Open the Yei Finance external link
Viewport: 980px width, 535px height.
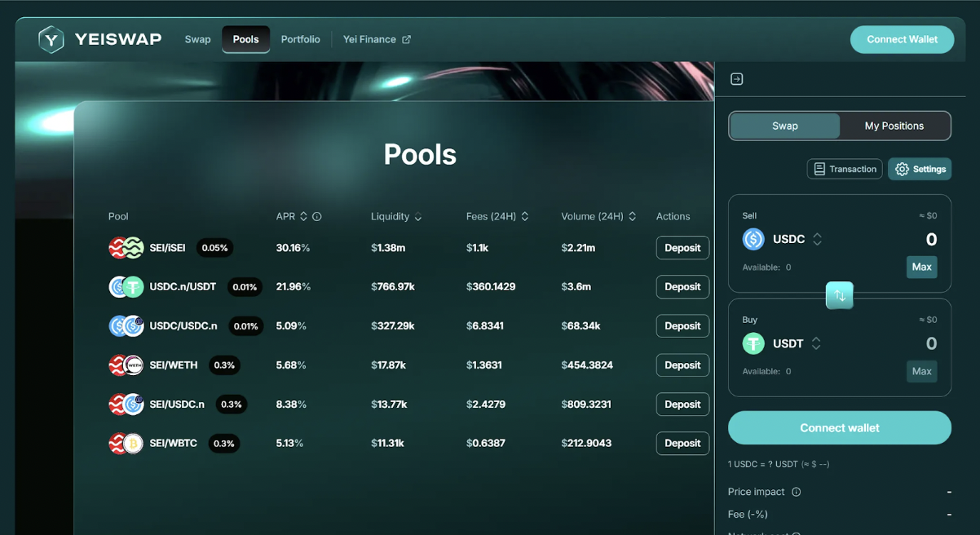tap(377, 39)
